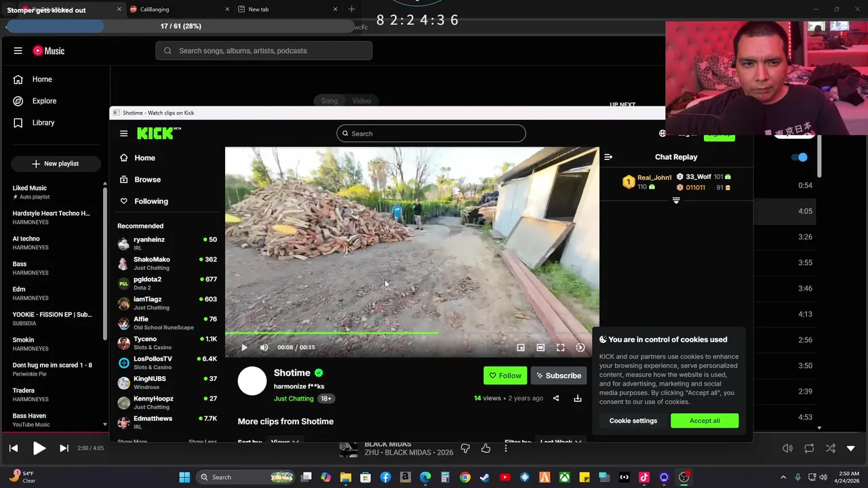Screen dimensions: 868x488
Task: Enable mini player in Kick video controls
Action: pos(521,347)
